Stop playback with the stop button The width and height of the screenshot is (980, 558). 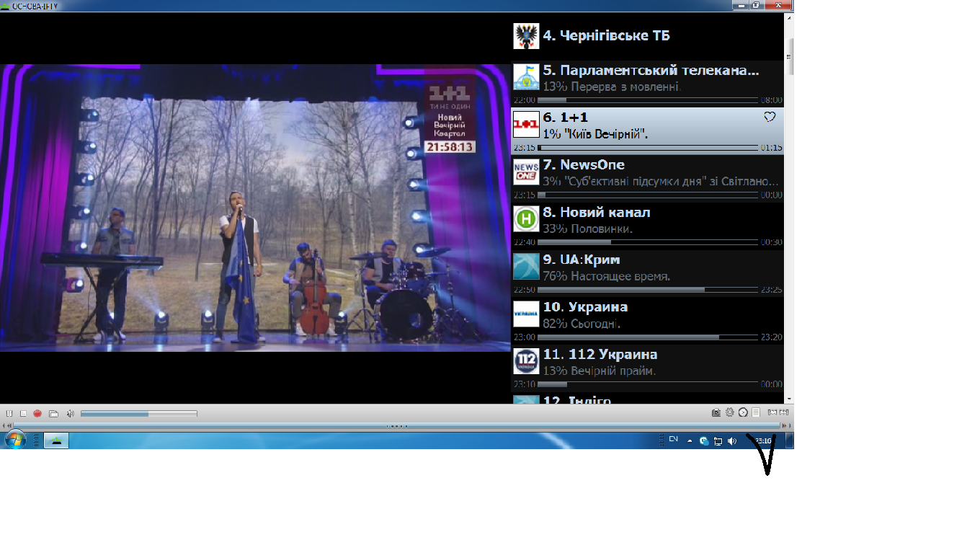click(x=23, y=413)
